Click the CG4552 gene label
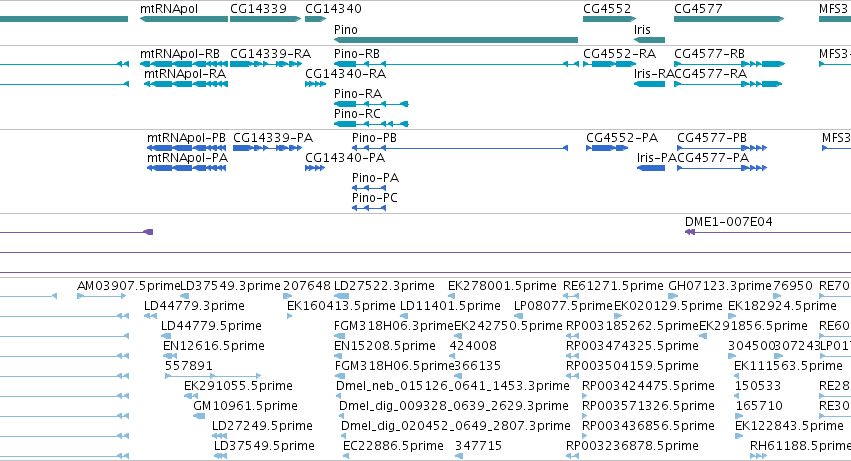 [x=607, y=9]
